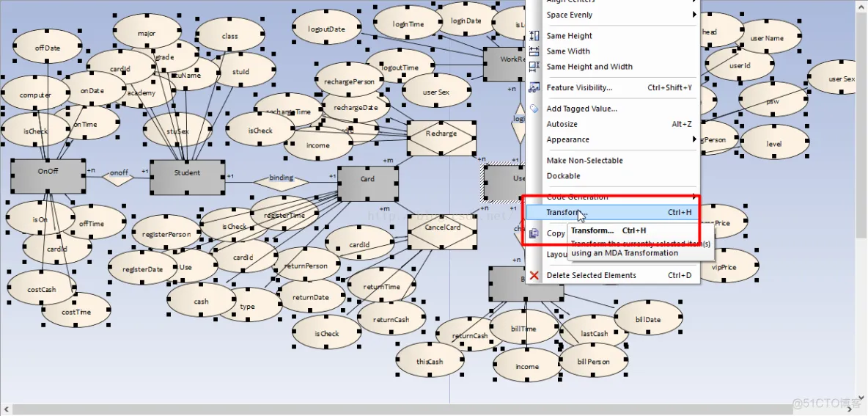Click the onoff relationship diamond
This screenshot has width=868, height=416.
[118, 178]
